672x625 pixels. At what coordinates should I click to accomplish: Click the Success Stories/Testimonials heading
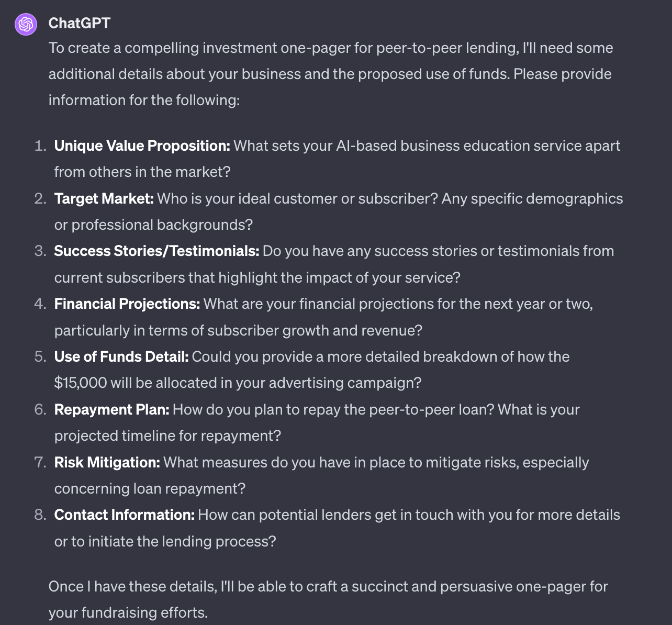156,251
